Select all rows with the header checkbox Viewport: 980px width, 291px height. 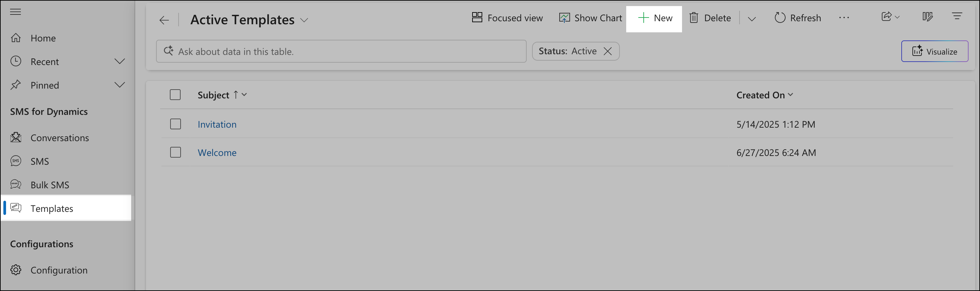[175, 94]
